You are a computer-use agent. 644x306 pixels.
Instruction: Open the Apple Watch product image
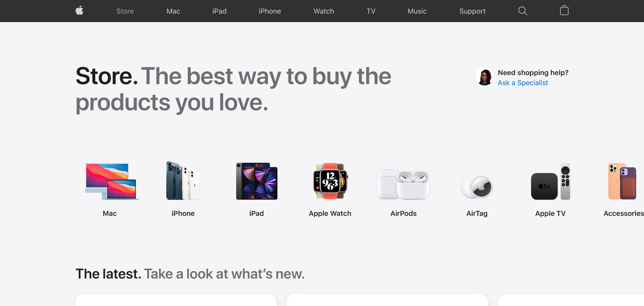pyautogui.click(x=330, y=181)
